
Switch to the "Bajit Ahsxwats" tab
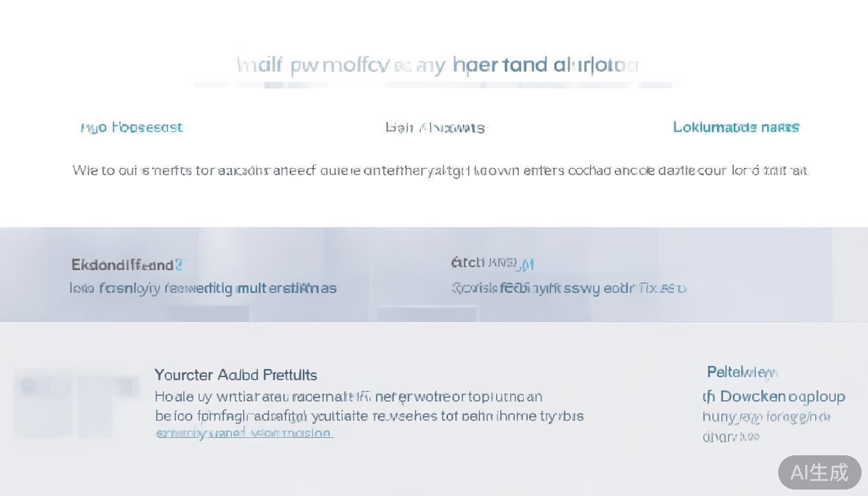tap(435, 128)
